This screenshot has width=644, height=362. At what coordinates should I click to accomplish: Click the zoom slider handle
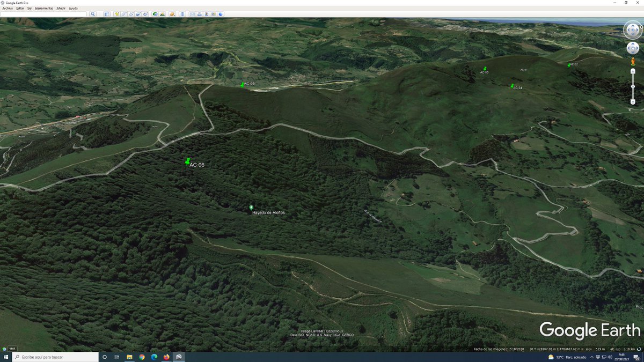point(633,86)
